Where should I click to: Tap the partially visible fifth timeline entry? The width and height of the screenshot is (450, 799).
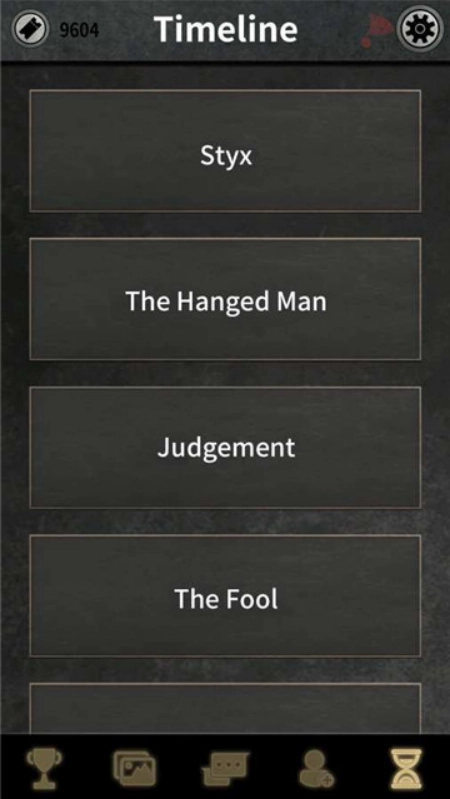[225, 708]
